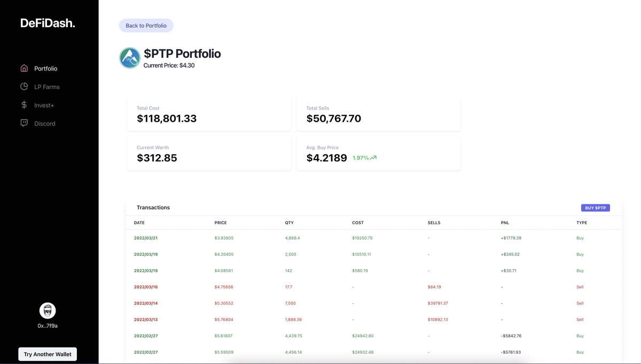Click quantity 142 in the table

point(288,271)
